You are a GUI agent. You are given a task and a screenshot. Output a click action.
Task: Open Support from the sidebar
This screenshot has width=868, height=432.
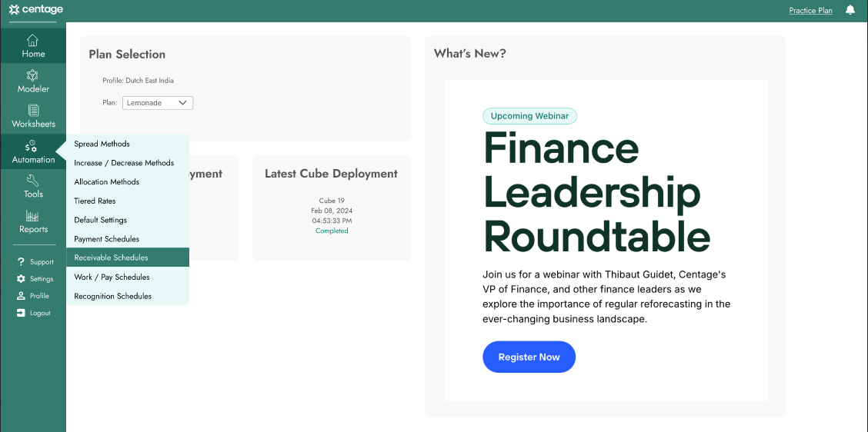coord(35,261)
